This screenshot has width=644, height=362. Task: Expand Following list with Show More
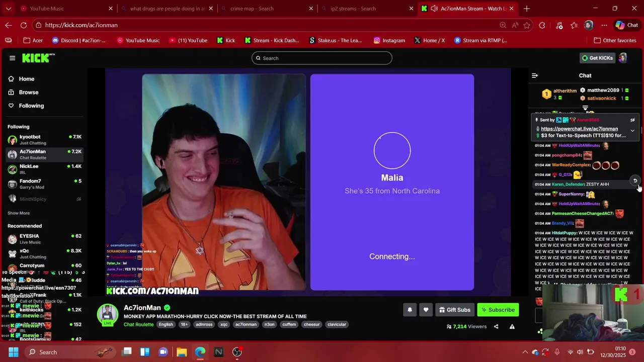[x=19, y=213]
